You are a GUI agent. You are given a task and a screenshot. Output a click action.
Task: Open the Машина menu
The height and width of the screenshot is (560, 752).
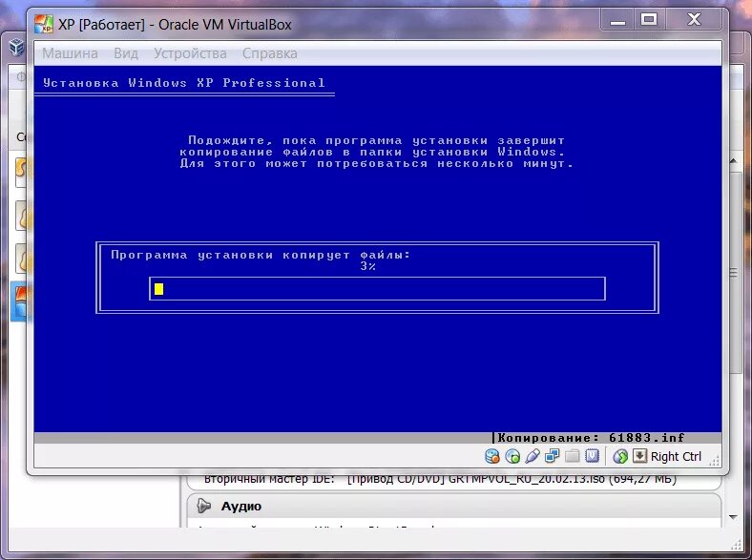[x=70, y=53]
